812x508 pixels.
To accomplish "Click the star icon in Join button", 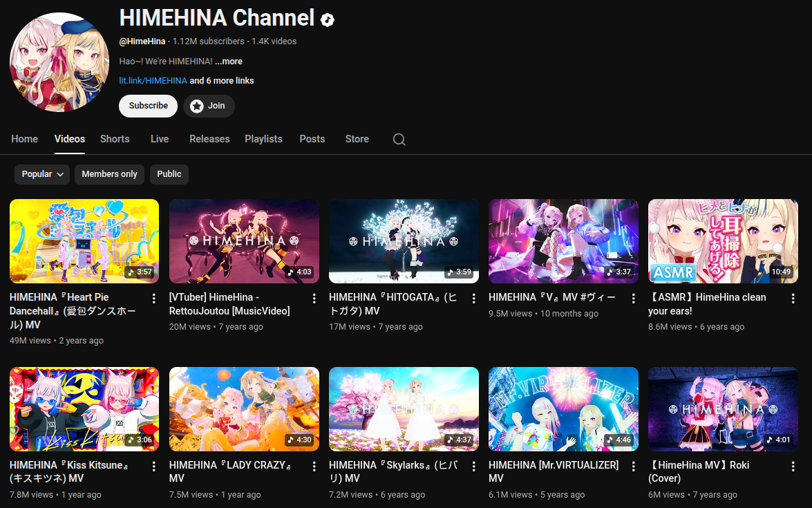I will click(197, 106).
